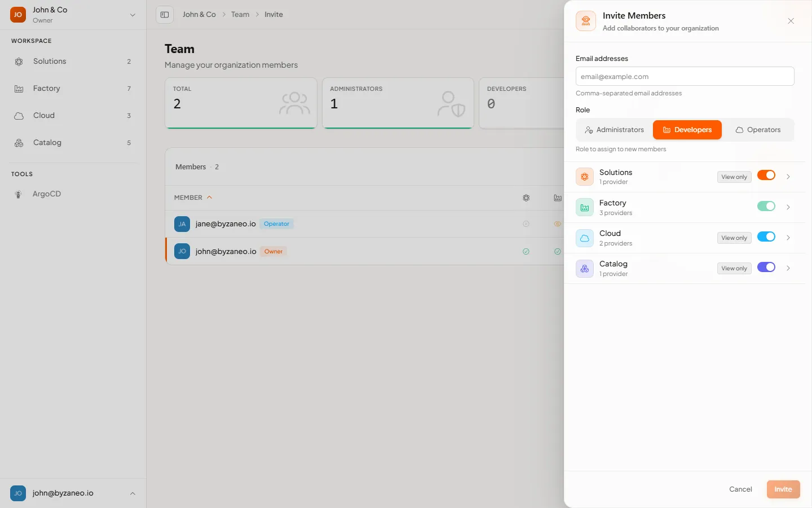Click the Catalog module icon in invite panel
This screenshot has height=508, width=812.
(585, 268)
